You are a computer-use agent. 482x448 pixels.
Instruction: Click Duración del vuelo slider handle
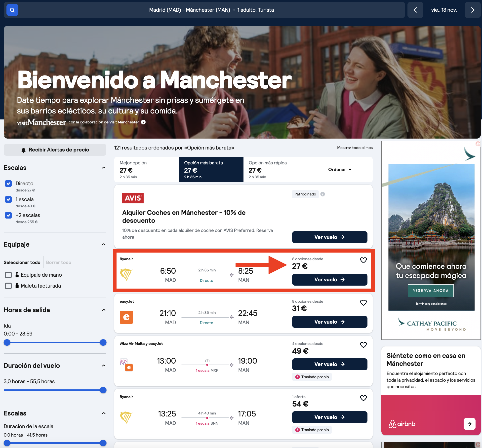pos(103,390)
